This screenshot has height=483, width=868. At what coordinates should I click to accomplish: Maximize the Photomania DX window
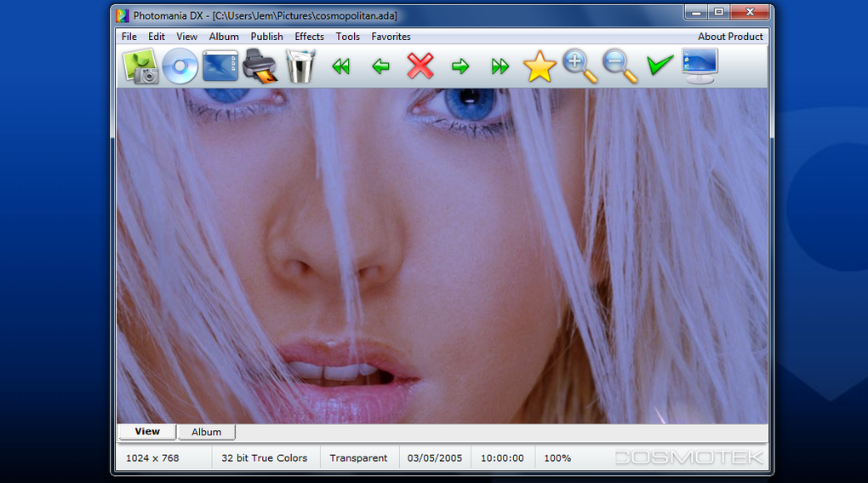click(718, 12)
